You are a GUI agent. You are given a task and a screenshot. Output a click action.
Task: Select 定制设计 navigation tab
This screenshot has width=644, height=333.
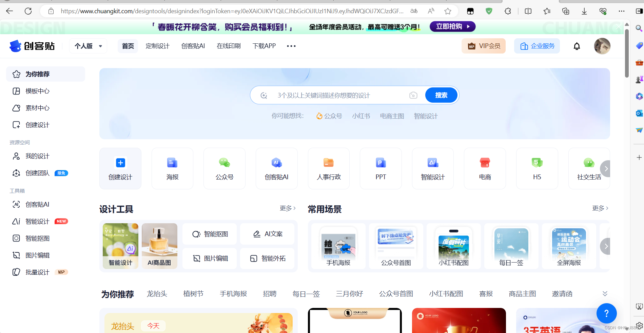coord(157,46)
